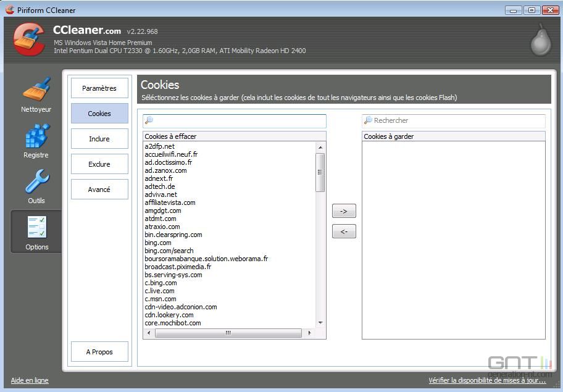The width and height of the screenshot is (563, 392).
Task: Click the horizontal scrollbar right arrow
Action: 309,333
